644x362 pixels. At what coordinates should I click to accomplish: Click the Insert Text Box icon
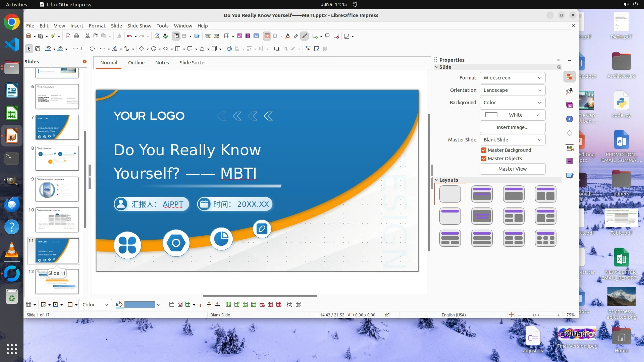point(267,36)
